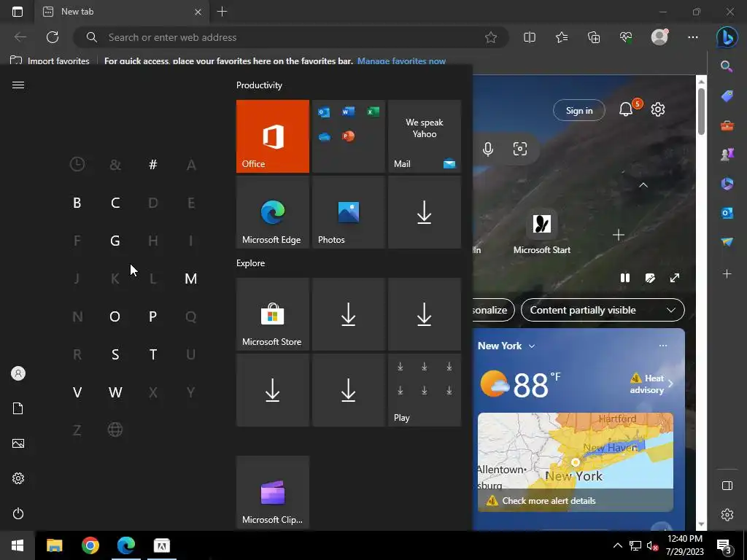The width and height of the screenshot is (747, 560).
Task: Open the Mail tile
Action: [425, 136]
